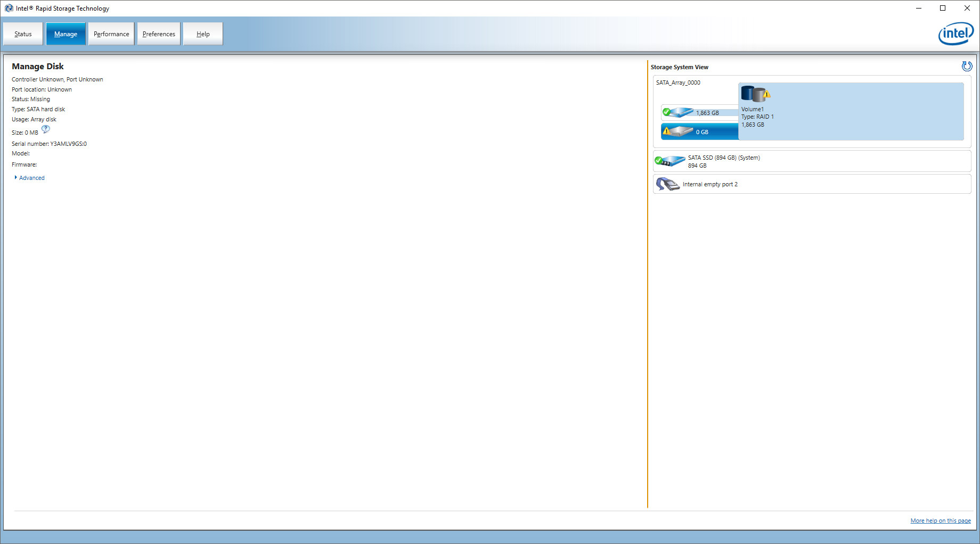The width and height of the screenshot is (980, 544).
Task: Click the 'Status: Missing' text
Action: pos(31,99)
